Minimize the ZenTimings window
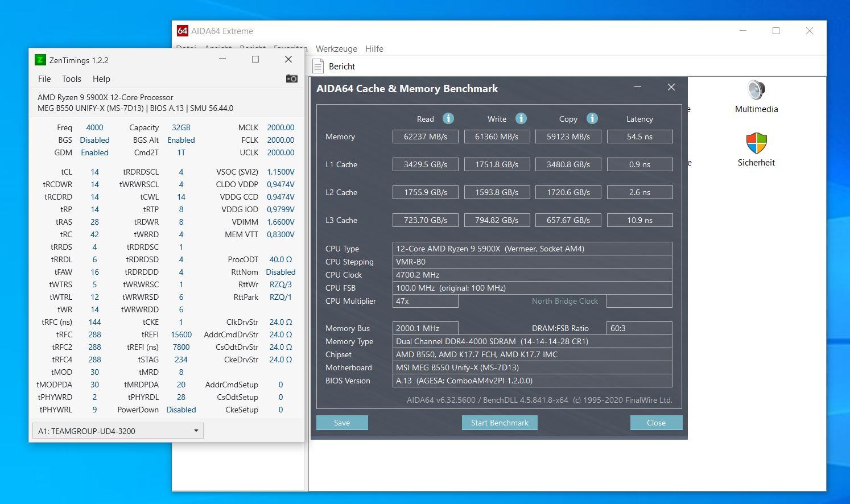Image resolution: width=850 pixels, height=504 pixels. point(222,59)
